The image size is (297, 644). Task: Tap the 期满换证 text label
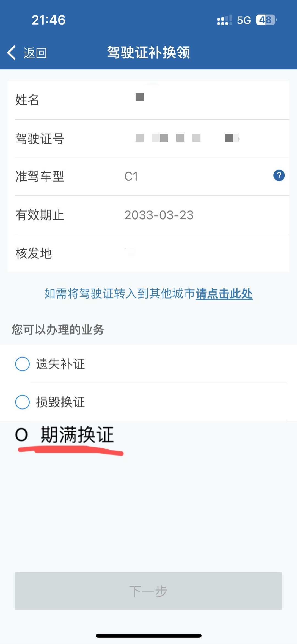77,435
